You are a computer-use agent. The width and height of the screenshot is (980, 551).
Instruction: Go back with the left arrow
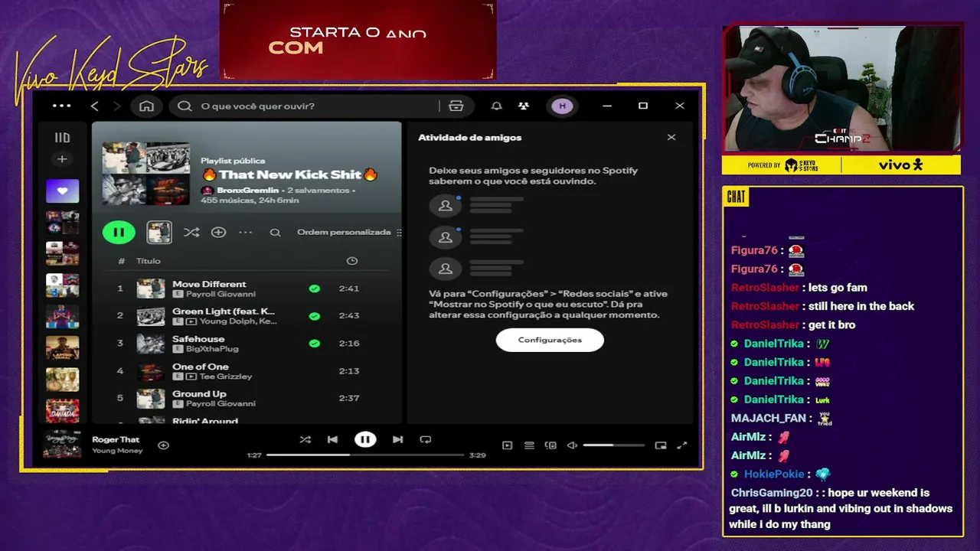pyautogui.click(x=95, y=106)
